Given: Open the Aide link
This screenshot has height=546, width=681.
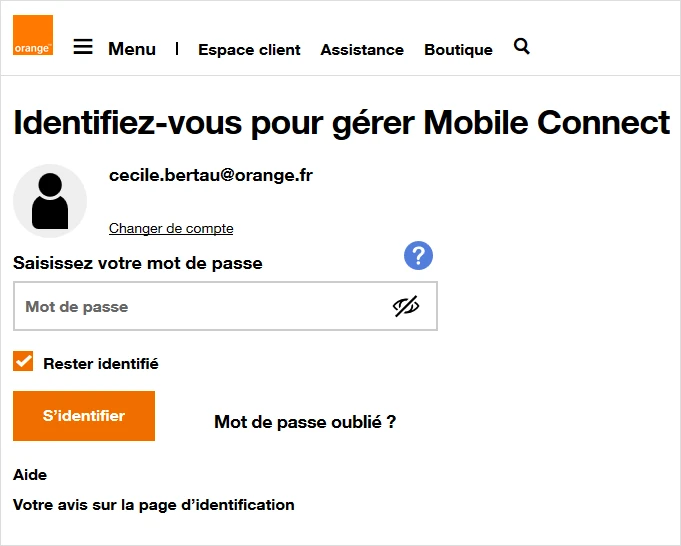Looking at the screenshot, I should [30, 475].
